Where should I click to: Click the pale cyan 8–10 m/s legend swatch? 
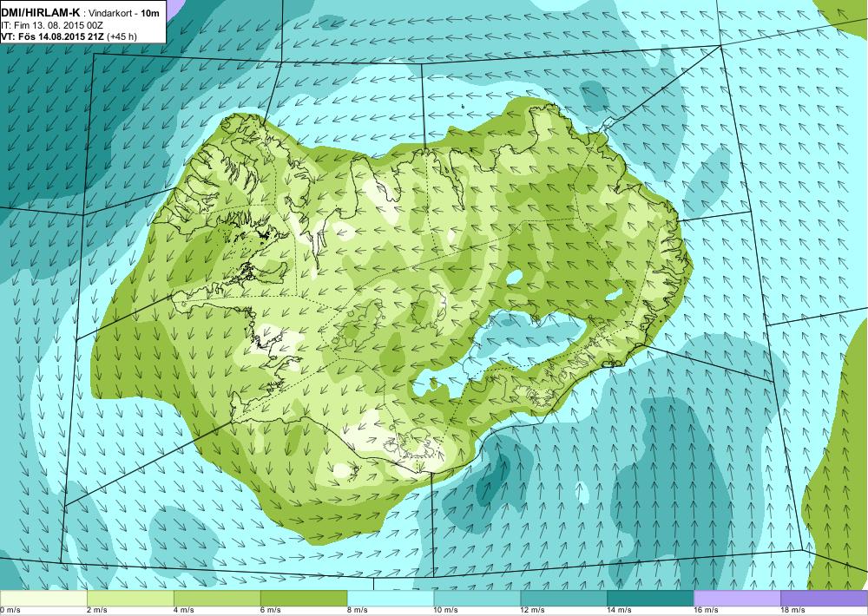click(391, 599)
